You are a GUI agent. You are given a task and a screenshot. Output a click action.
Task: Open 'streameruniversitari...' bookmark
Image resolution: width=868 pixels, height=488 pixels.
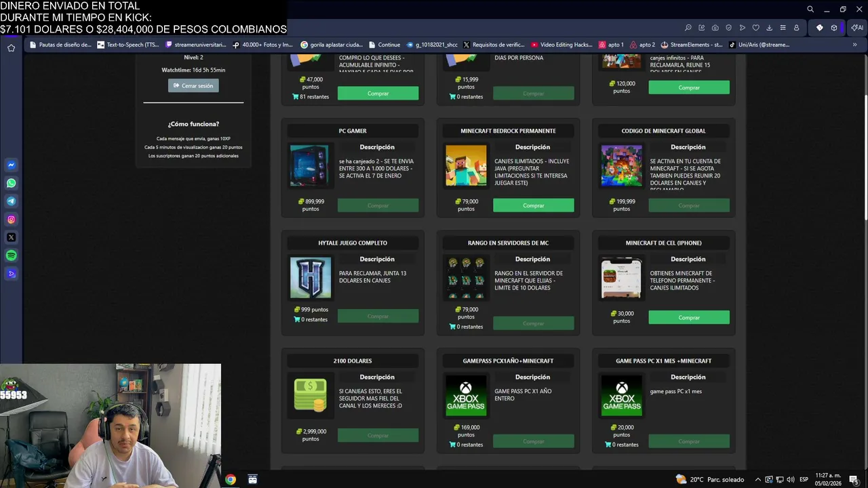[x=196, y=45]
